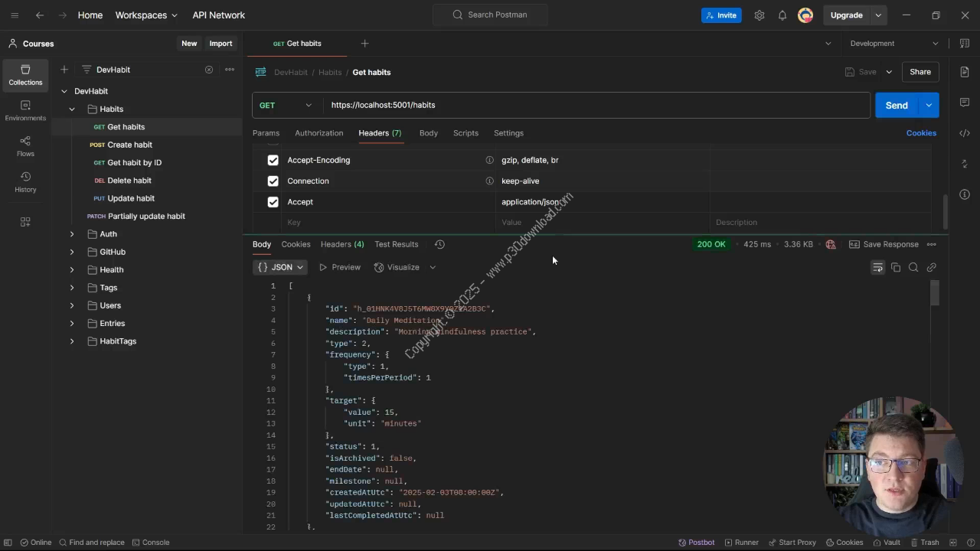This screenshot has width=980, height=551.
Task: Switch to the request Settings tab
Action: [508, 133]
